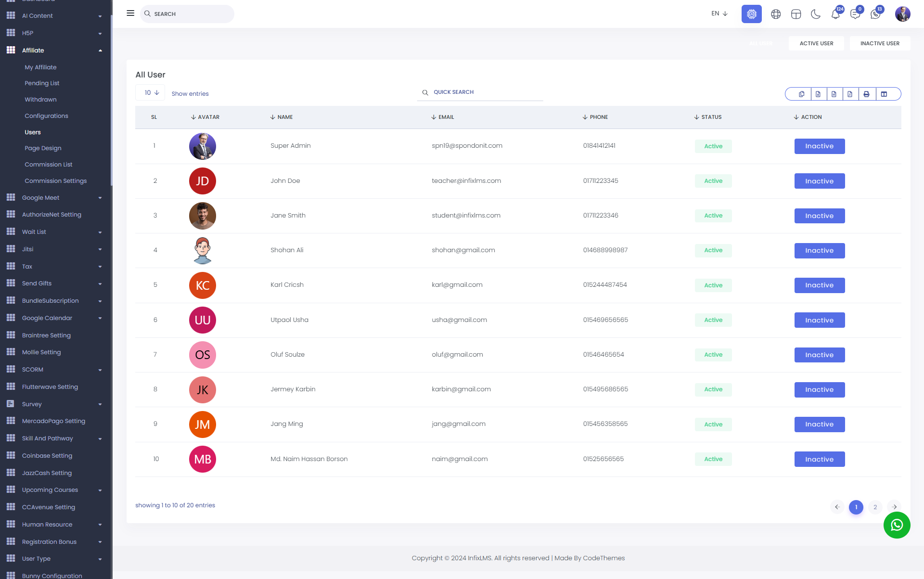This screenshot has height=579, width=924.
Task: Go to page 2 of user list
Action: (x=875, y=507)
